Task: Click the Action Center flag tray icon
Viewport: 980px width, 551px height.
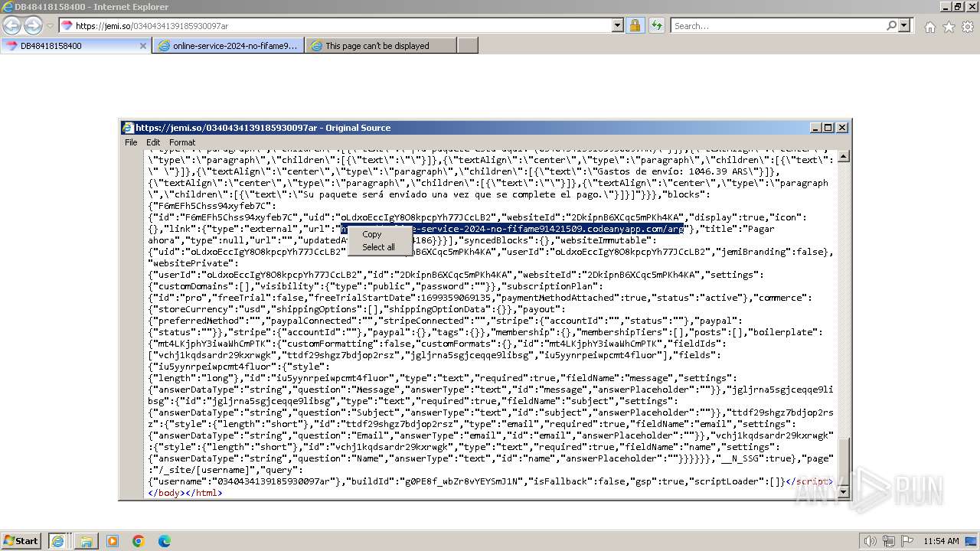Action: 907,541
